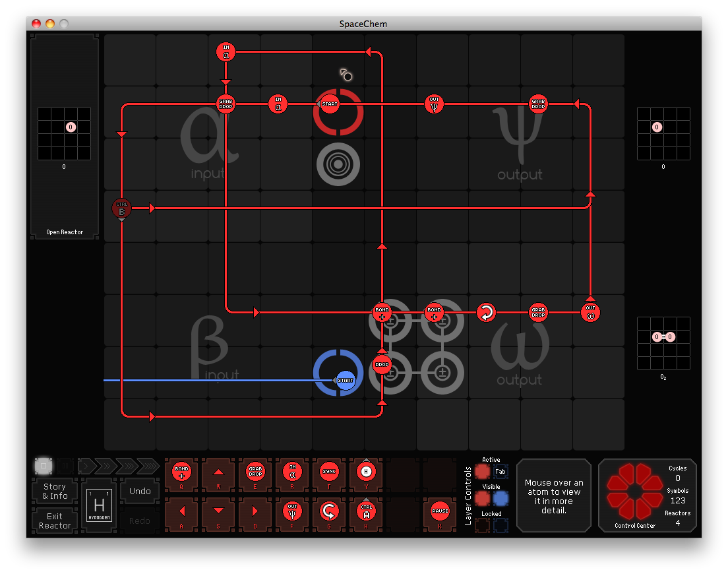Click the alpha input molecule preview
The width and height of the screenshot is (728, 574).
(x=64, y=133)
